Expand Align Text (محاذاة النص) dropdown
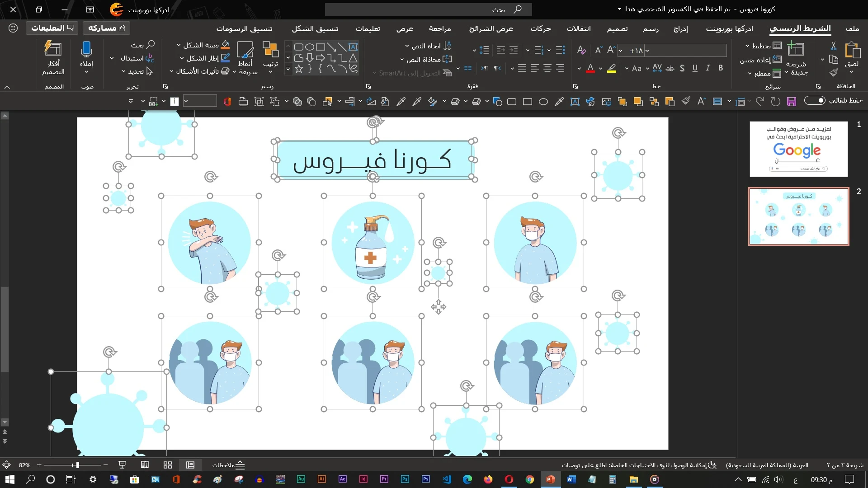868x488 pixels. (402, 60)
